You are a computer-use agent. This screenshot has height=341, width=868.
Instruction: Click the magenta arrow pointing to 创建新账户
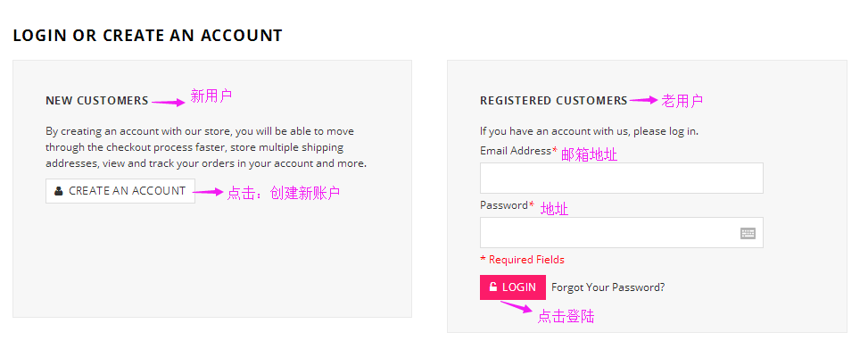[207, 192]
